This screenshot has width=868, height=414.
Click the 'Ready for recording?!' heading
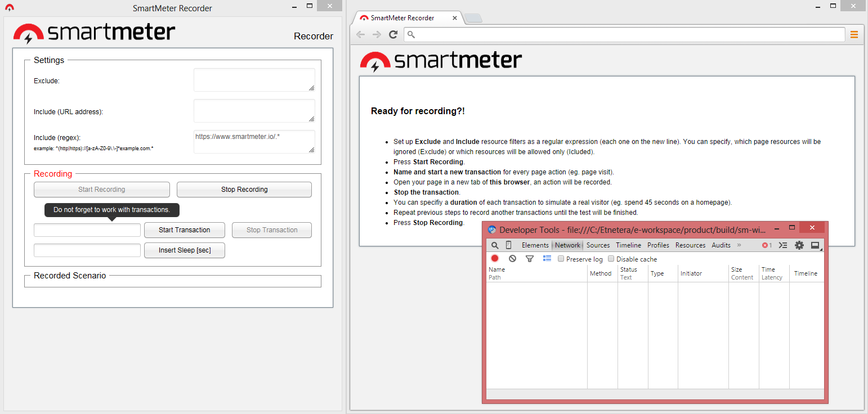(x=418, y=111)
